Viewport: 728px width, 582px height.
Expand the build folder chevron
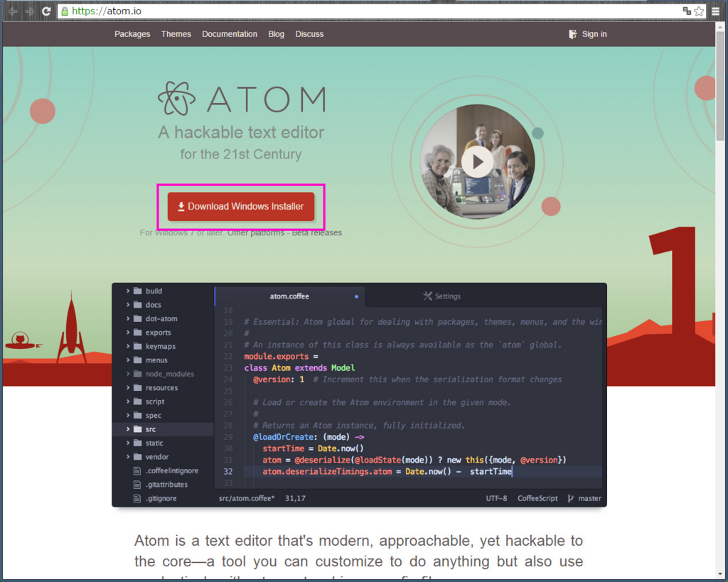[128, 291]
